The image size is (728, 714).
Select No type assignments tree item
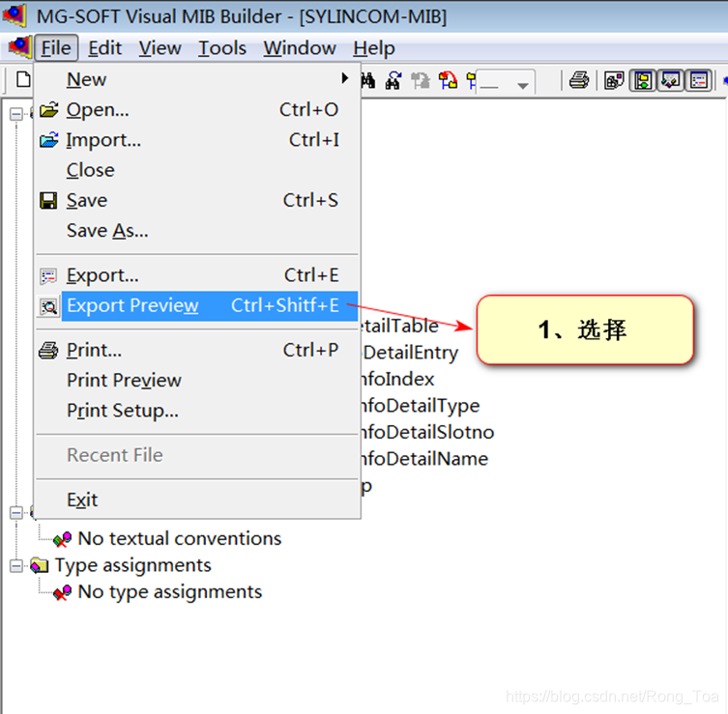pos(169,592)
